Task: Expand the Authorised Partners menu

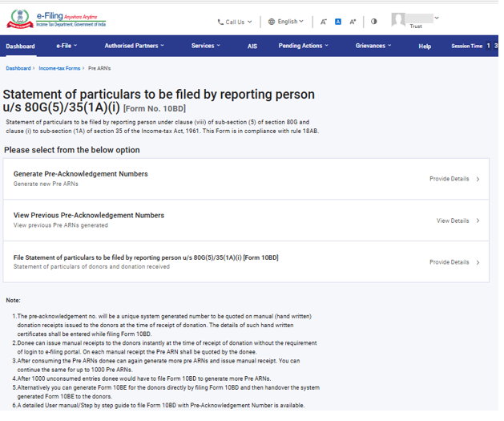Action: pyautogui.click(x=134, y=46)
